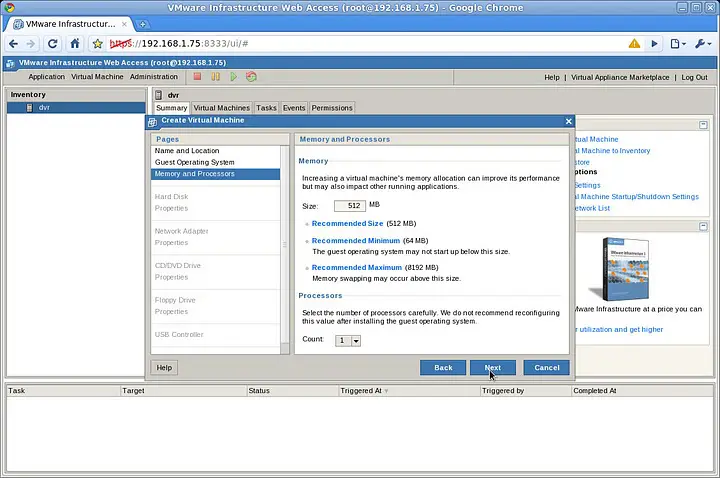Collapse the upper right commands panel
Image resolution: width=720 pixels, height=478 pixels.
pyautogui.click(x=703, y=125)
